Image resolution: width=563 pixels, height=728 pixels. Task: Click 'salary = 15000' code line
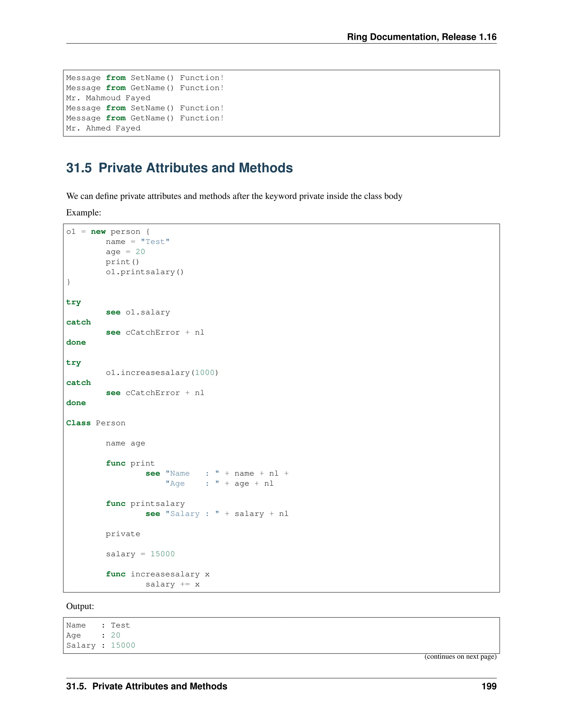(x=140, y=554)
